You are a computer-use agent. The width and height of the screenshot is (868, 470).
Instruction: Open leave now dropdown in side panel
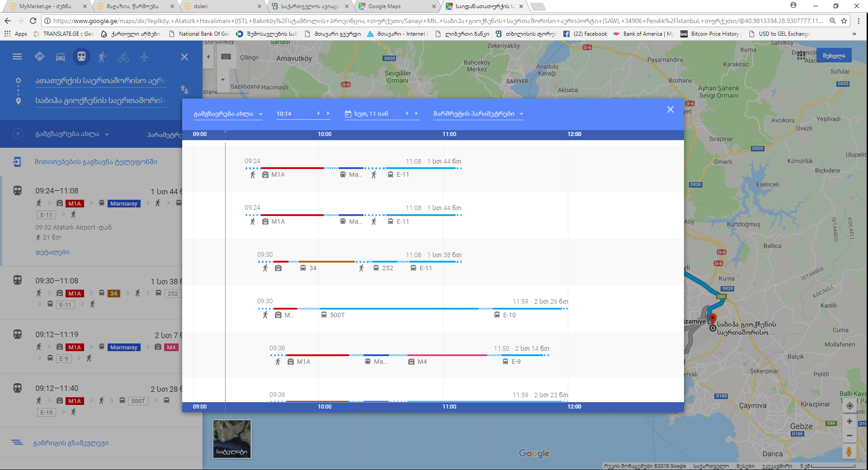tap(72, 134)
